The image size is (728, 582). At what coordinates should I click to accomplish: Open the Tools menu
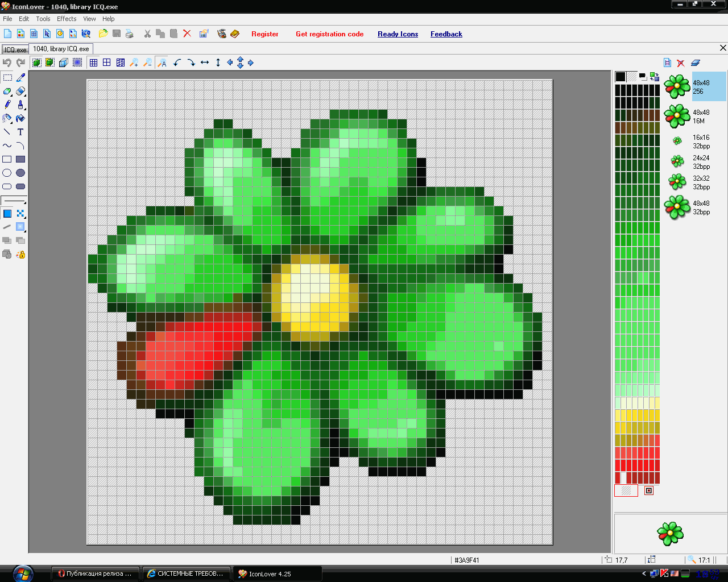(x=43, y=19)
